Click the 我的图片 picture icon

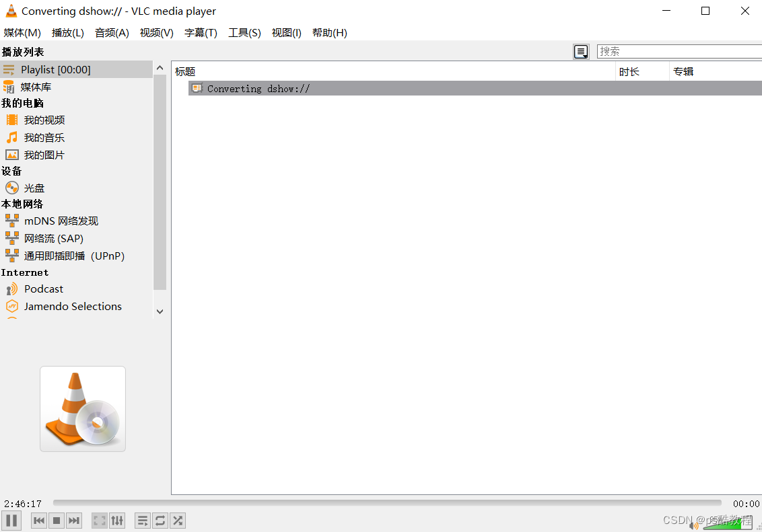pos(12,155)
